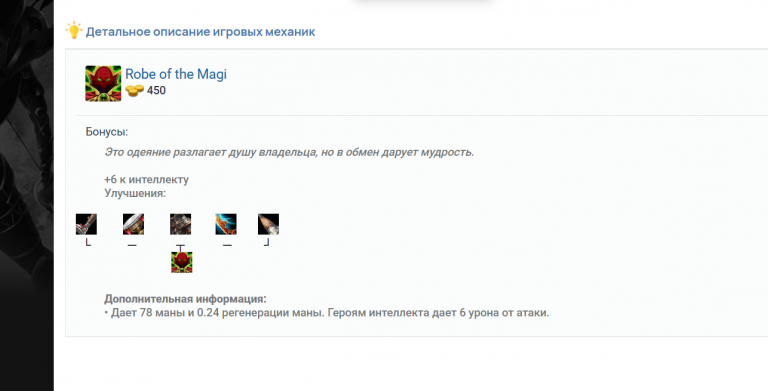Select the brown cone-shaped upgrade item icon
The image size is (768, 391).
268,224
